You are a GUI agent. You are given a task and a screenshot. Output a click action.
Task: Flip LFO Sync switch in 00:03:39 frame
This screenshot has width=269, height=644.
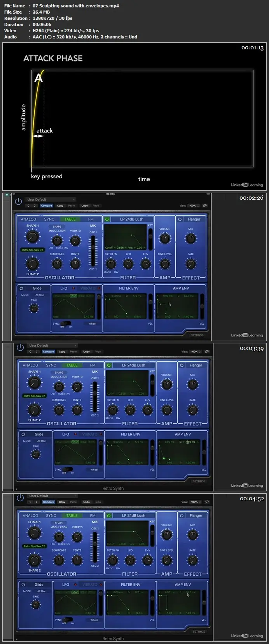point(68,469)
